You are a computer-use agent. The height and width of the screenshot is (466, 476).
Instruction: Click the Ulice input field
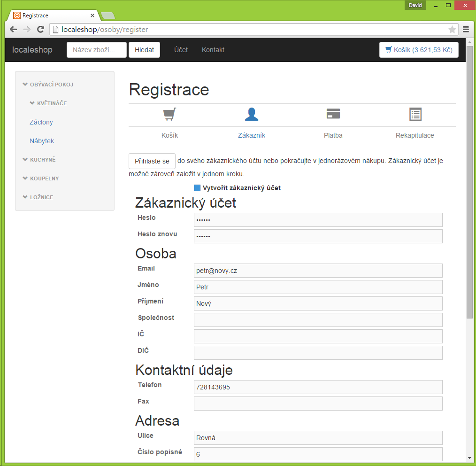[318, 438]
